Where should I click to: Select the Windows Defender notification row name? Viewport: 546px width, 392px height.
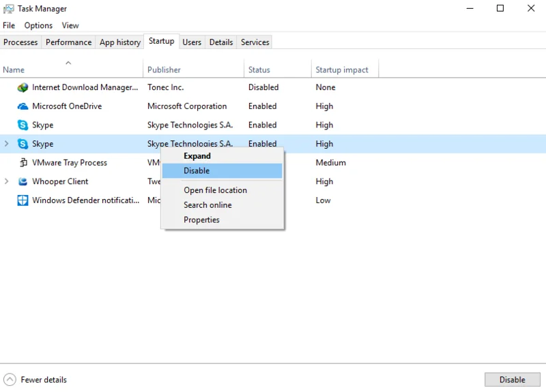(x=86, y=200)
